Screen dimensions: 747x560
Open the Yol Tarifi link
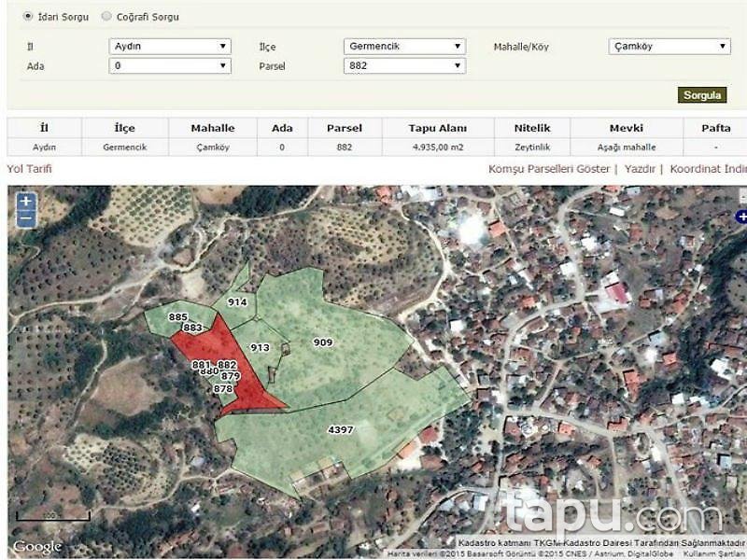pos(29,169)
